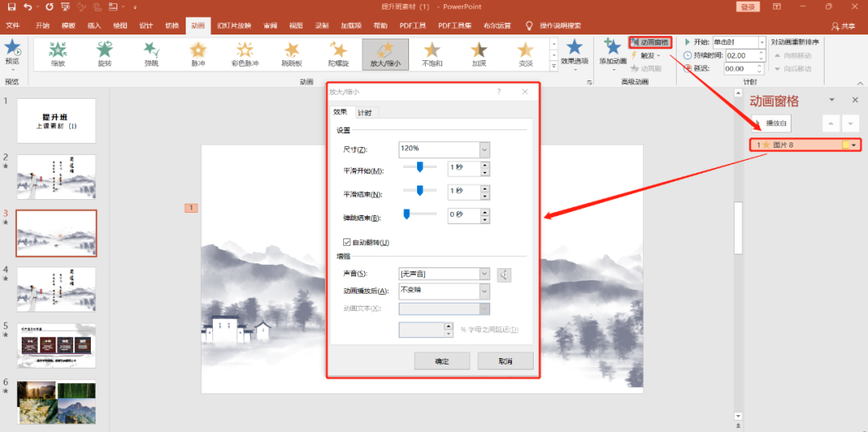
Task: Open the 开始 timing dropdown 单击时
Action: (x=762, y=42)
